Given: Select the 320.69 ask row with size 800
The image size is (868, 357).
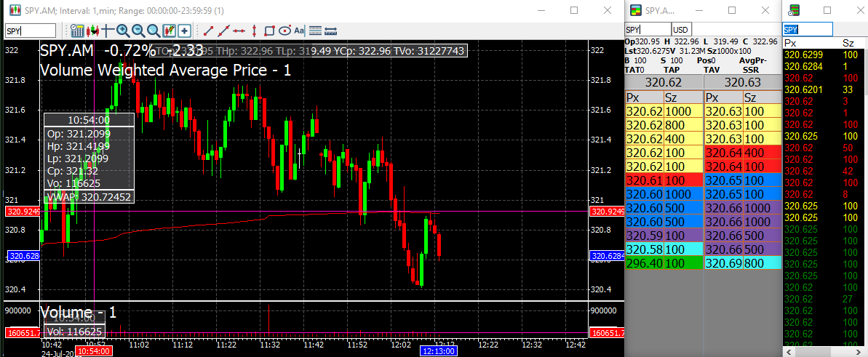Looking at the screenshot, I should (742, 262).
